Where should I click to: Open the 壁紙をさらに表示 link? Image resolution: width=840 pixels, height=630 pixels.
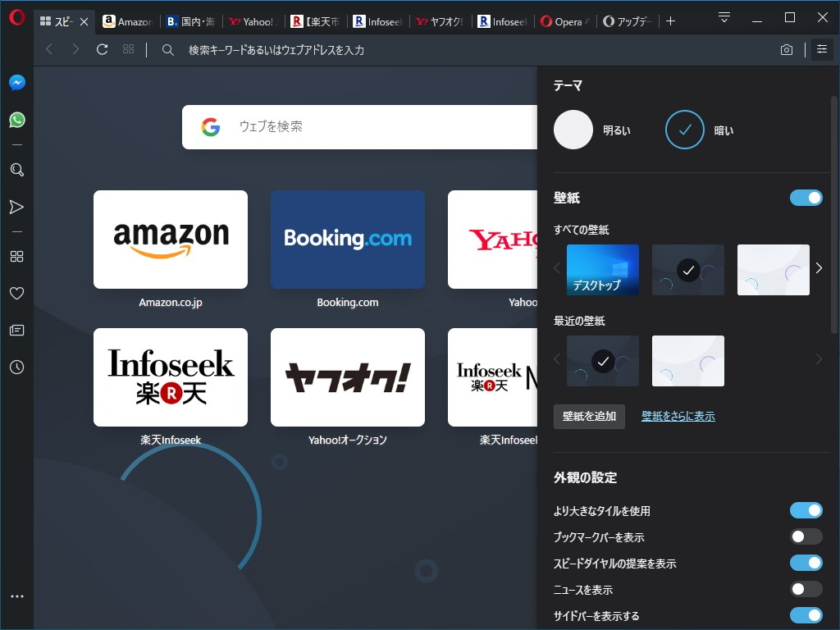[678, 416]
